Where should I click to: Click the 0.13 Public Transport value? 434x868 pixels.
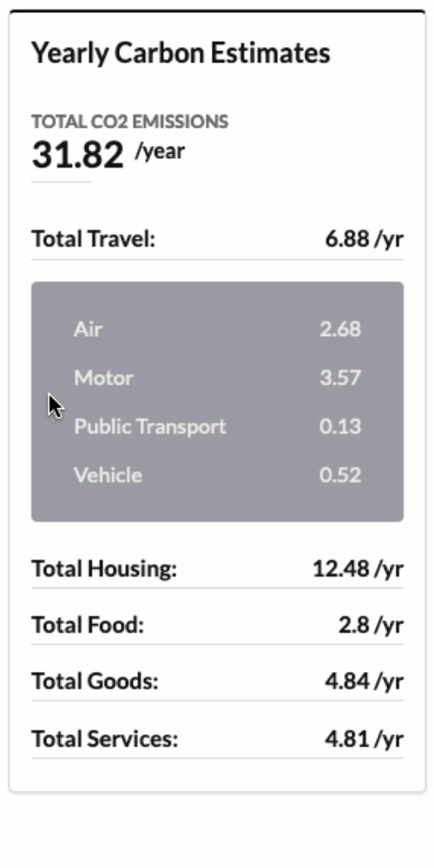click(340, 426)
